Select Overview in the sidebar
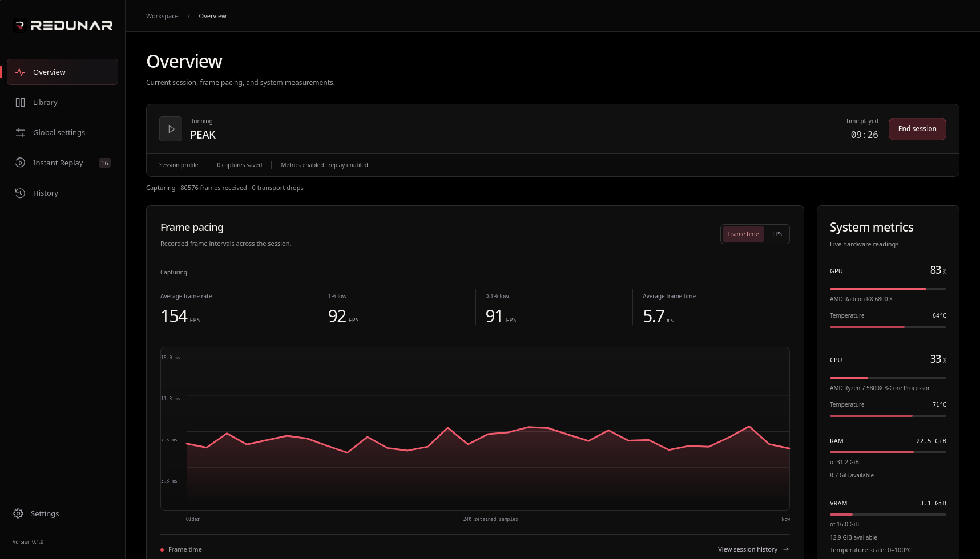Viewport: 980px width, 559px height. click(62, 72)
